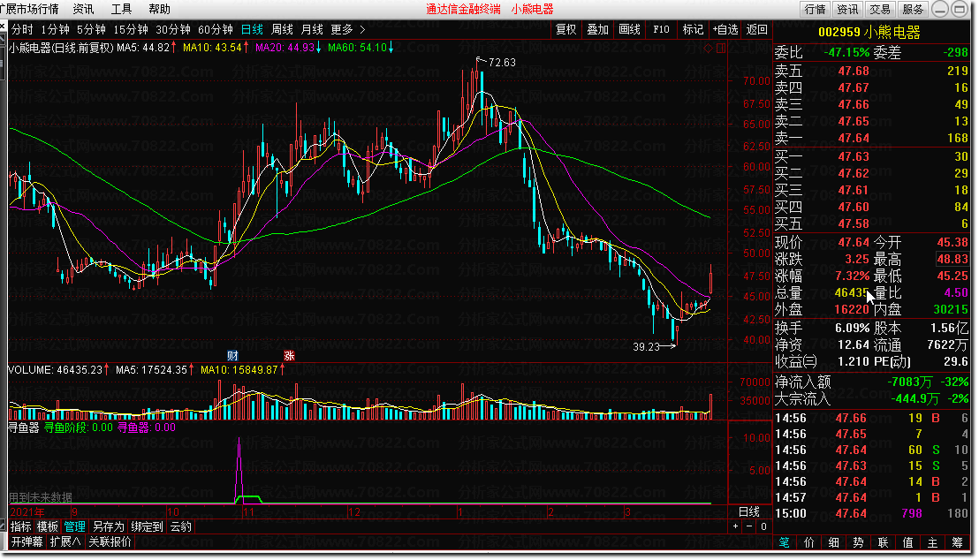The image size is (979, 560).
Task: Click the stock title 002959 小熊电器
Action: click(x=869, y=33)
